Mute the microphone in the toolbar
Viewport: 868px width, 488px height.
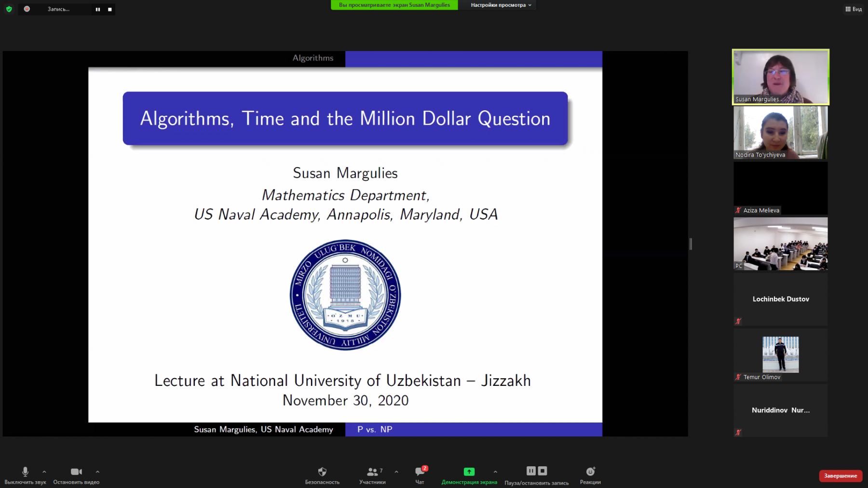pyautogui.click(x=25, y=472)
